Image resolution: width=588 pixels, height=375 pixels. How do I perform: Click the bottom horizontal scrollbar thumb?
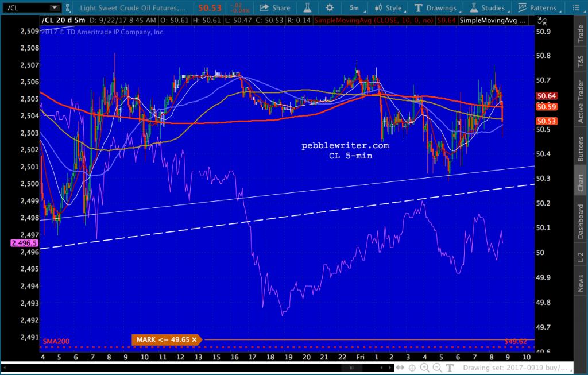coord(351,368)
